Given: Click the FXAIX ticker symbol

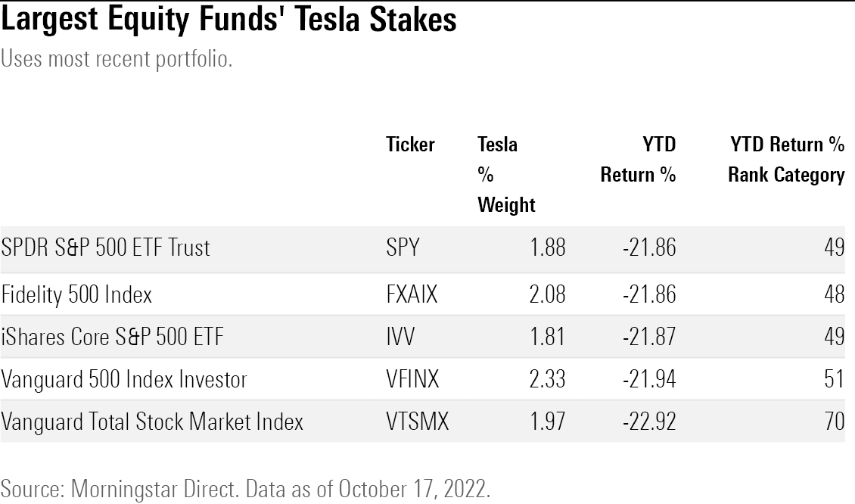Looking at the screenshot, I should [412, 294].
